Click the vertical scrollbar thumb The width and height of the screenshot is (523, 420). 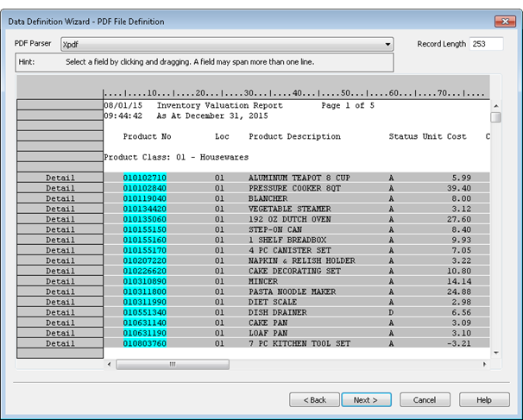(495, 117)
